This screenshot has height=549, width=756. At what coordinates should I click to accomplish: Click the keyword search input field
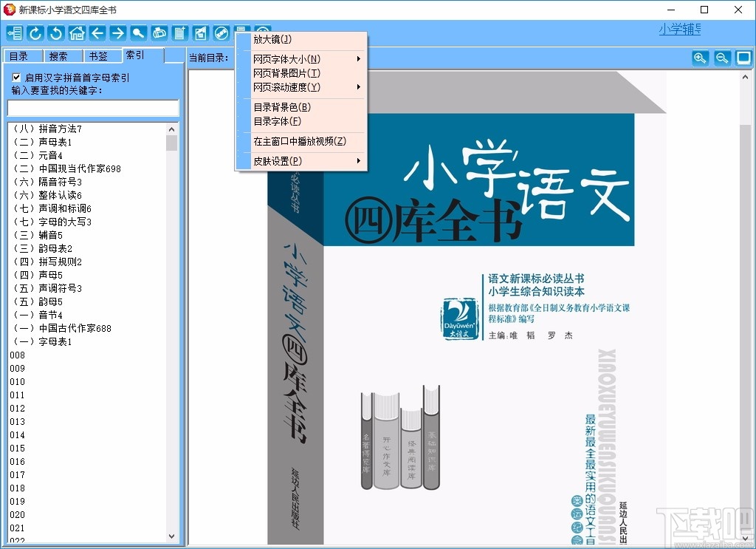(93, 108)
